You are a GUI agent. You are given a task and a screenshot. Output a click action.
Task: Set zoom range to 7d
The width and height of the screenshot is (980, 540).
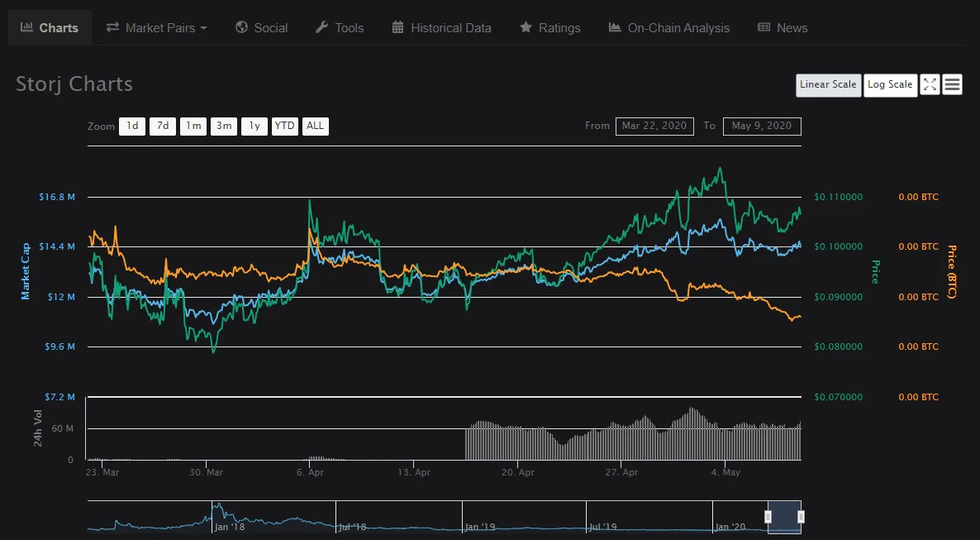coord(163,126)
